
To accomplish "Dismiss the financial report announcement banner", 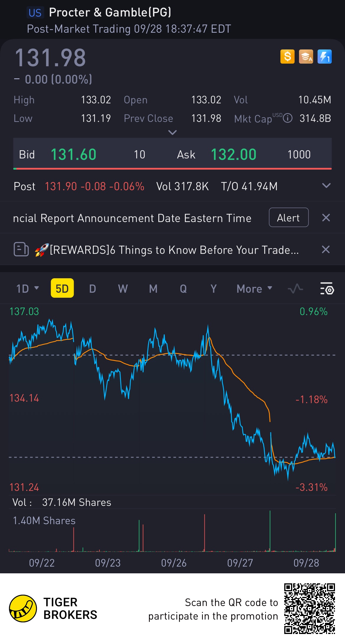I will (x=326, y=218).
